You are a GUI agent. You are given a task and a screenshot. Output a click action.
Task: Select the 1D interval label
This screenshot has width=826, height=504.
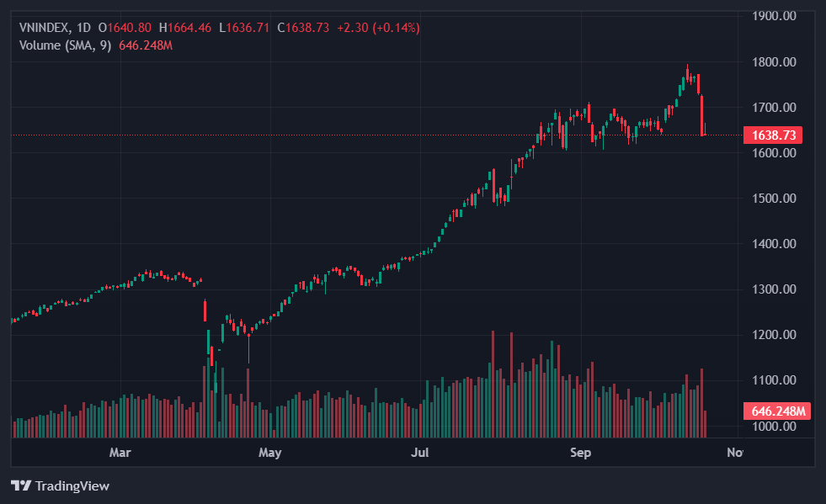coord(83,28)
